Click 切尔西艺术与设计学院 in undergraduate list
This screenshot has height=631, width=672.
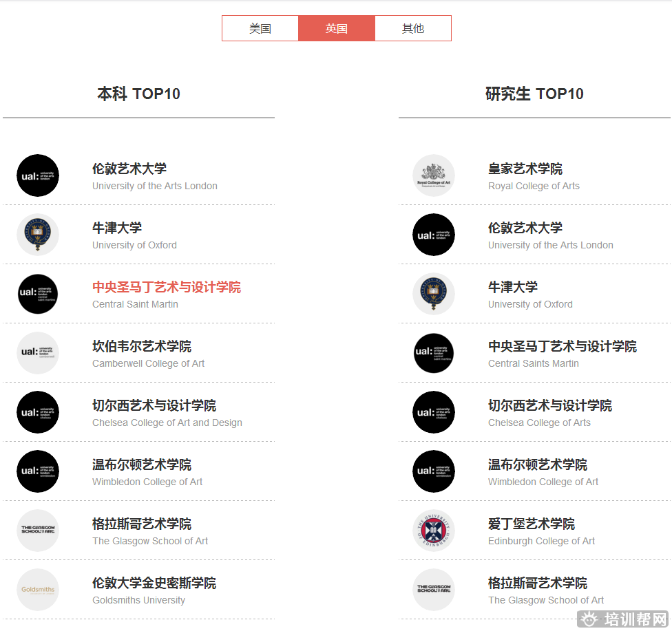tap(154, 405)
